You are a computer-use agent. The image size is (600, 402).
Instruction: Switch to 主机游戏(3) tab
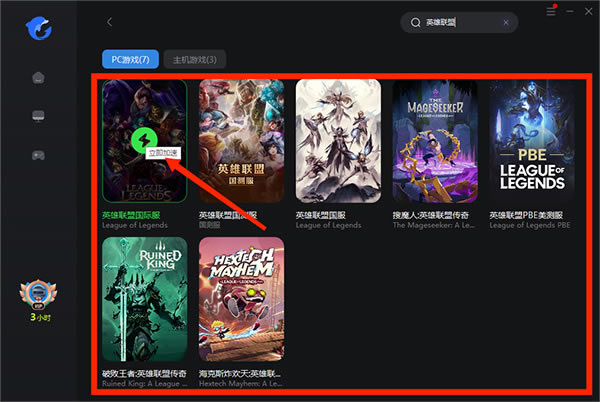(x=194, y=60)
